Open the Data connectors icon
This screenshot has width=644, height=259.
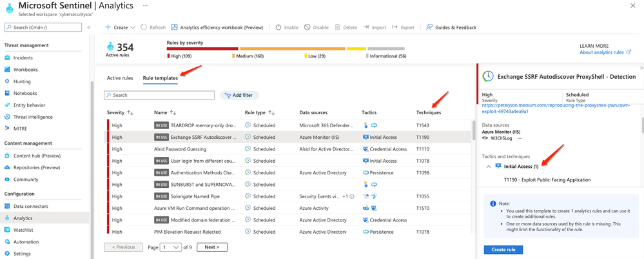tap(7, 206)
